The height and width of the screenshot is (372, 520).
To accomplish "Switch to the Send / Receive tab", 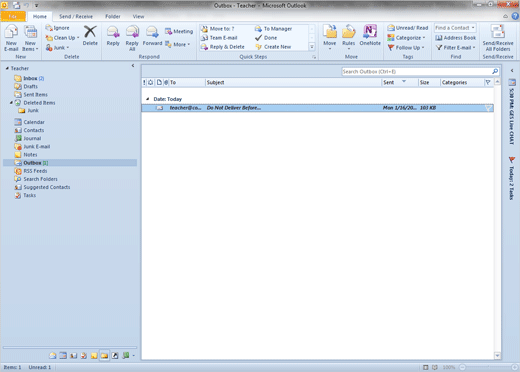I will pos(76,16).
